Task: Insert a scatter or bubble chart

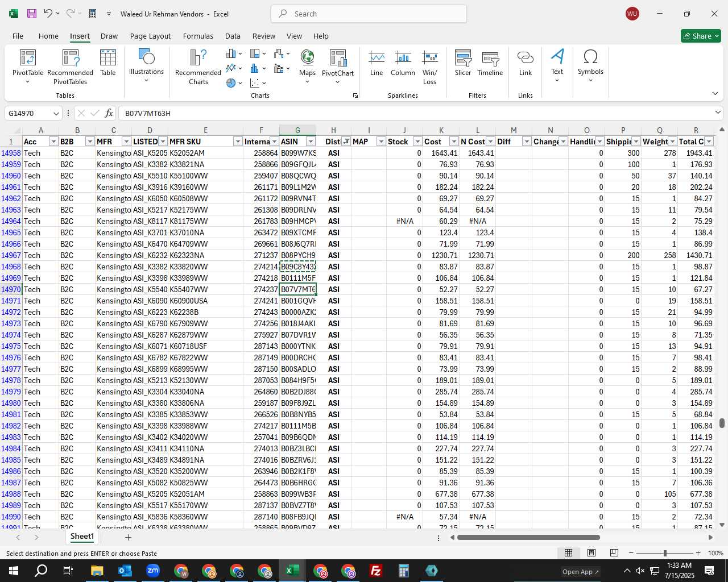Action: (258, 83)
